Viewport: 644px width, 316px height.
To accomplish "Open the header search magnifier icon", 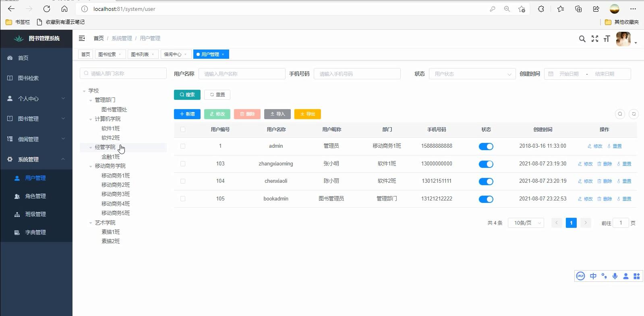I will pos(582,39).
